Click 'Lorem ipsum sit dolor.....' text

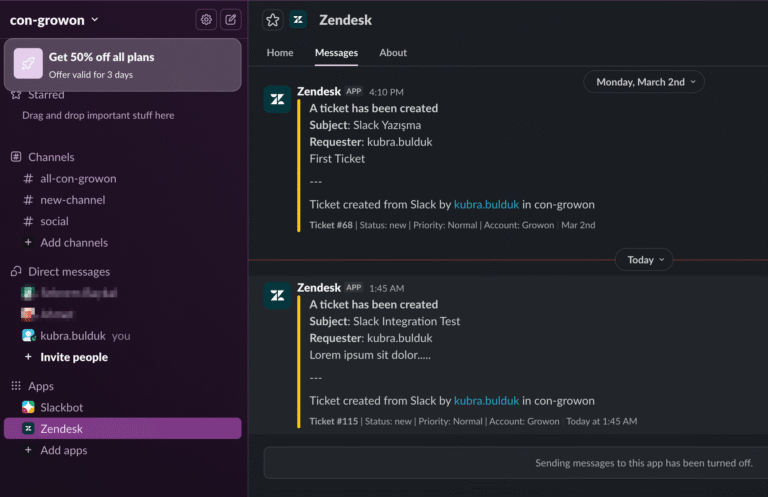click(370, 355)
